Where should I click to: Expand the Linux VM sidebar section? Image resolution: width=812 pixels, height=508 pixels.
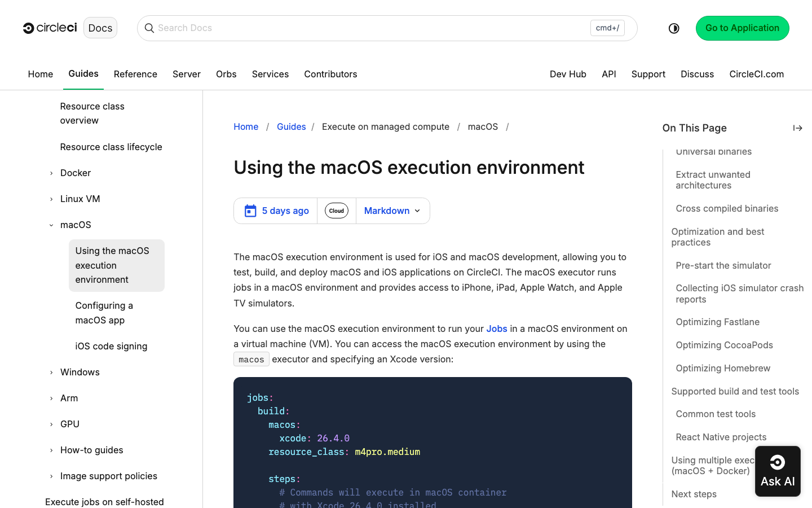click(51, 199)
